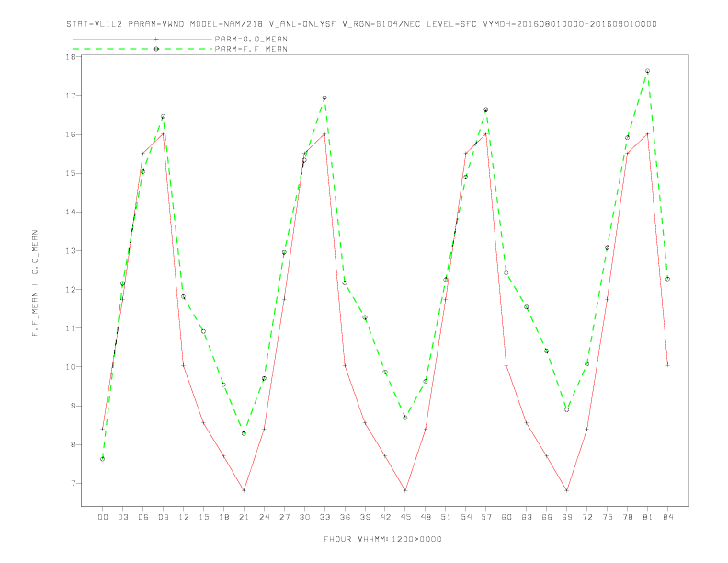
Task: Click the red O.O_MEAN minimum point at hour 21
Action: point(244,490)
